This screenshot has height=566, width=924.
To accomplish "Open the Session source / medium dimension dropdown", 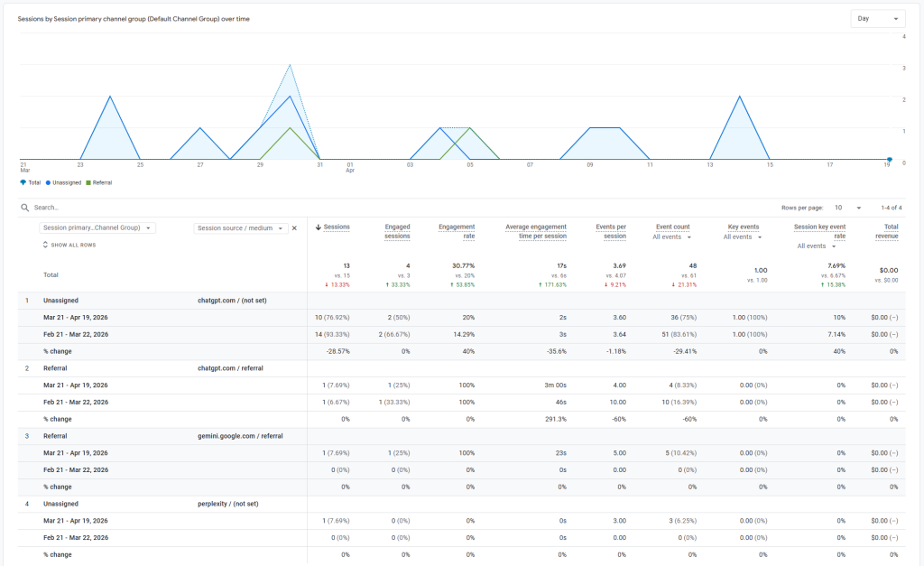I will tap(240, 228).
